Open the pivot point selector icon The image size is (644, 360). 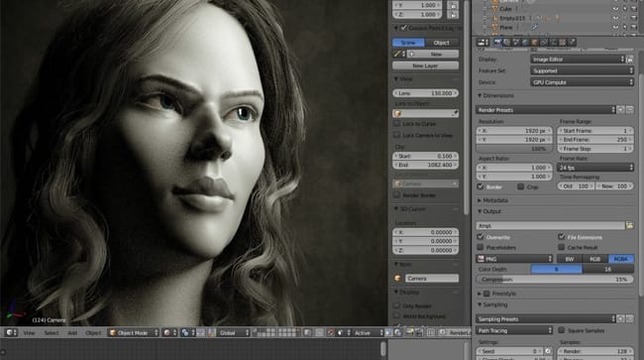(x=187, y=333)
